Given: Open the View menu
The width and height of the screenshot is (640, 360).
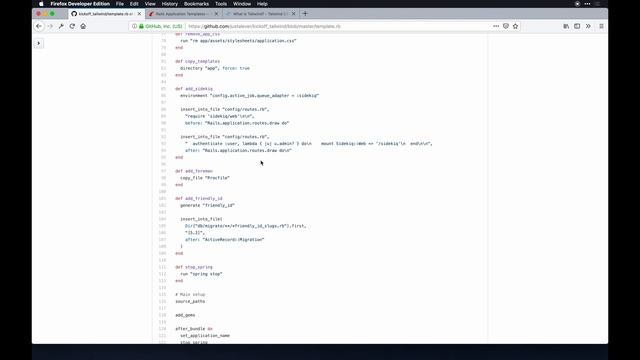Looking at the screenshot, I should tap(150, 4).
